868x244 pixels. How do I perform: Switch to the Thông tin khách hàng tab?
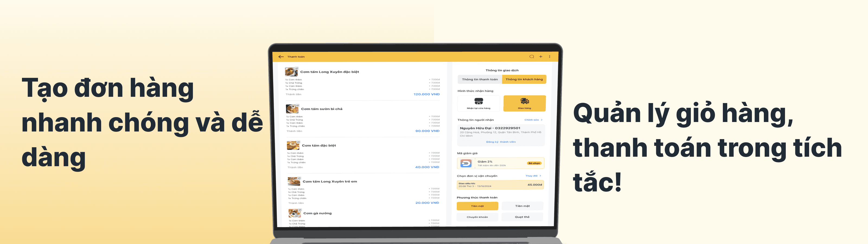click(x=524, y=79)
